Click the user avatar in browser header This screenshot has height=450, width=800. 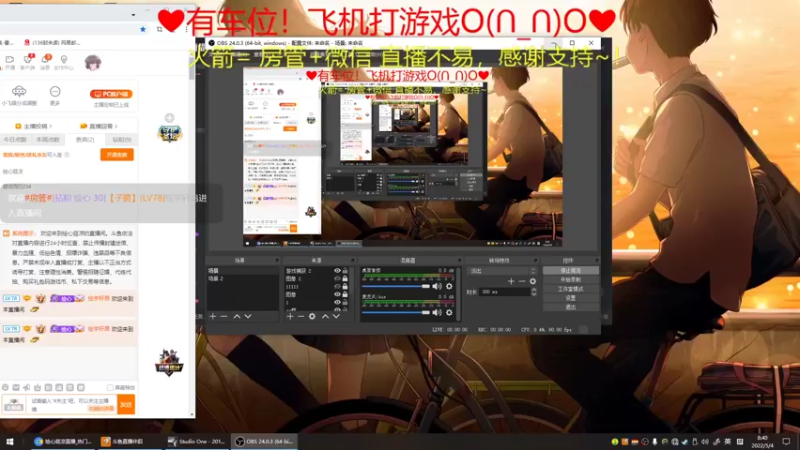(x=92, y=63)
